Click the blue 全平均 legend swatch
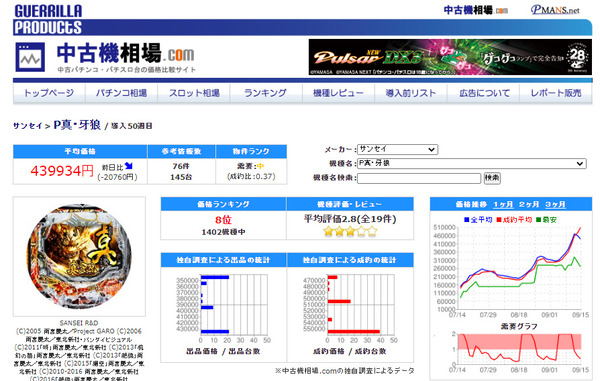 pyautogui.click(x=466, y=220)
